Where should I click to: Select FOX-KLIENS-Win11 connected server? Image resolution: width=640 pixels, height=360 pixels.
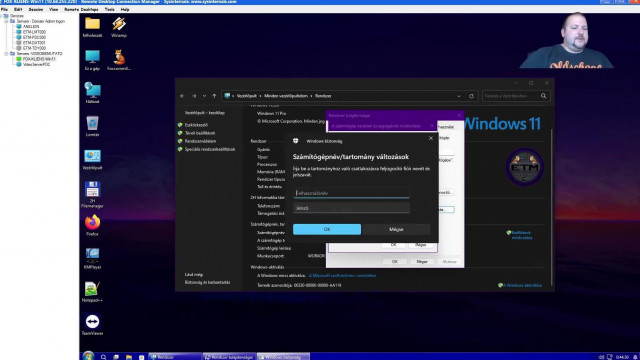tap(39, 59)
